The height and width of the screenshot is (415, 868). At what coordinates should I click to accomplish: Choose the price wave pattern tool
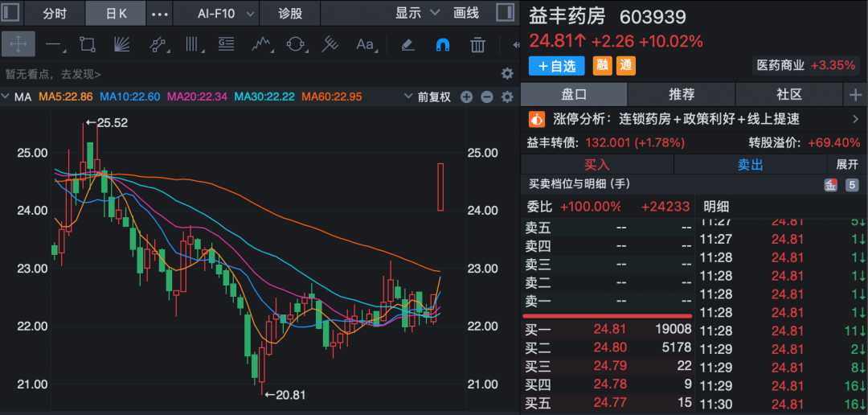tap(260, 44)
